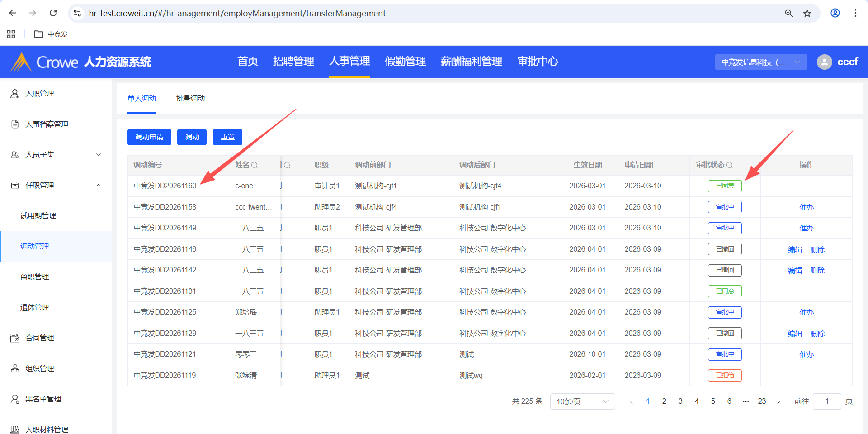Click 催办 for record 中竞发DD20261158

point(806,207)
